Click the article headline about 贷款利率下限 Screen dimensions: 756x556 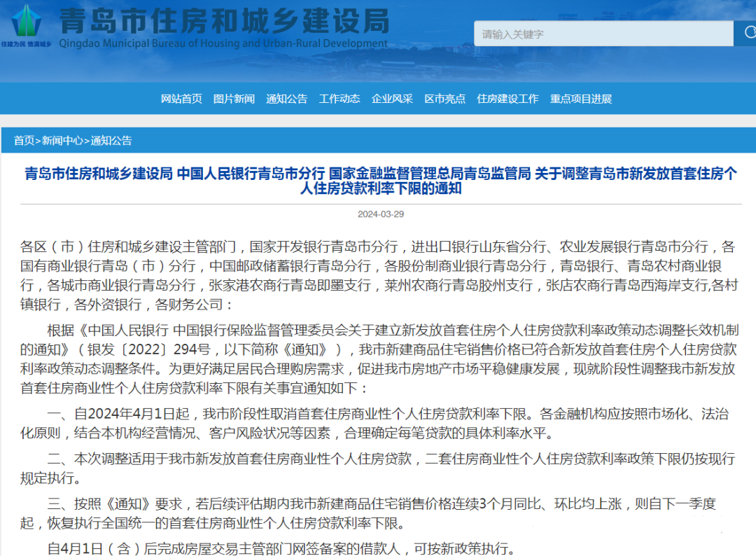pyautogui.click(x=381, y=181)
